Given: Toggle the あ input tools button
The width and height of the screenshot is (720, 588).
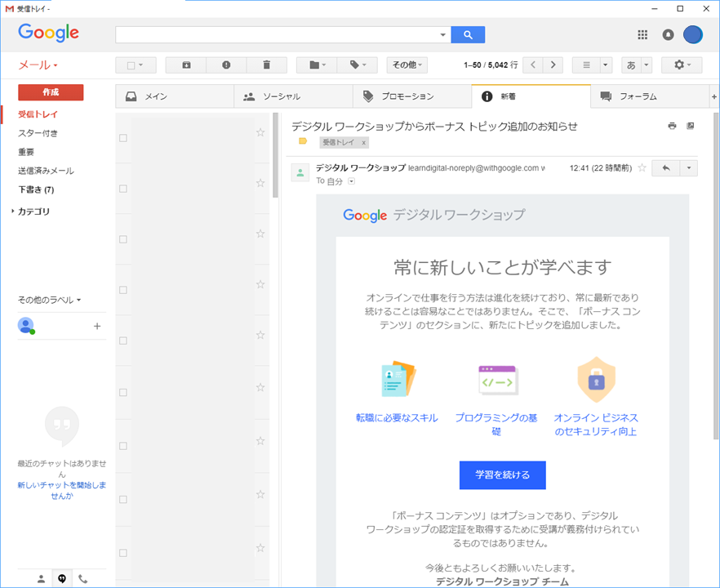Looking at the screenshot, I should [631, 65].
